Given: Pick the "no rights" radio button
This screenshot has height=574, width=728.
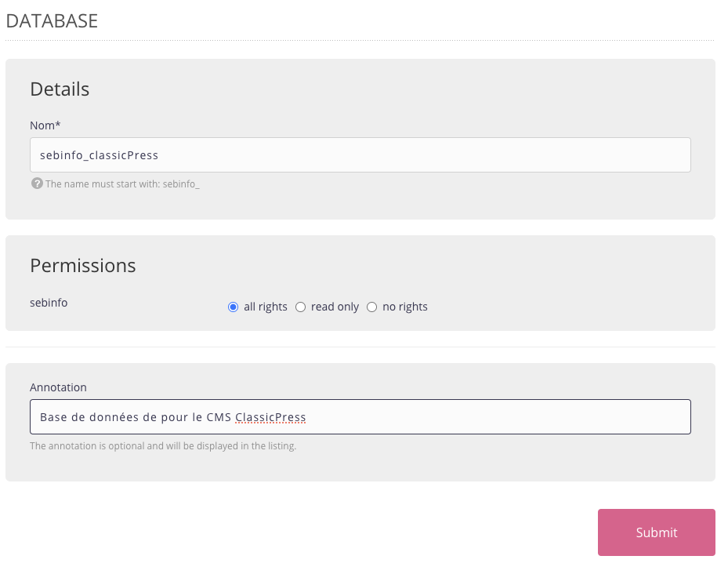Looking at the screenshot, I should (x=371, y=307).
